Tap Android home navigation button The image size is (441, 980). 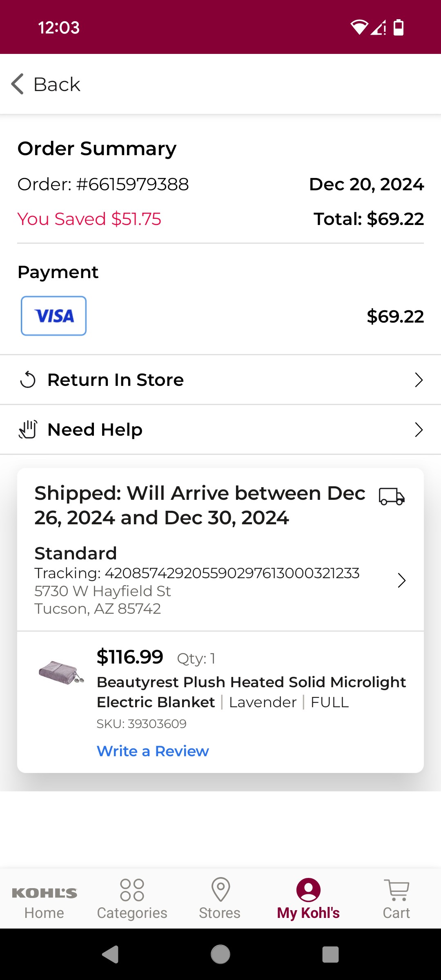tap(220, 954)
